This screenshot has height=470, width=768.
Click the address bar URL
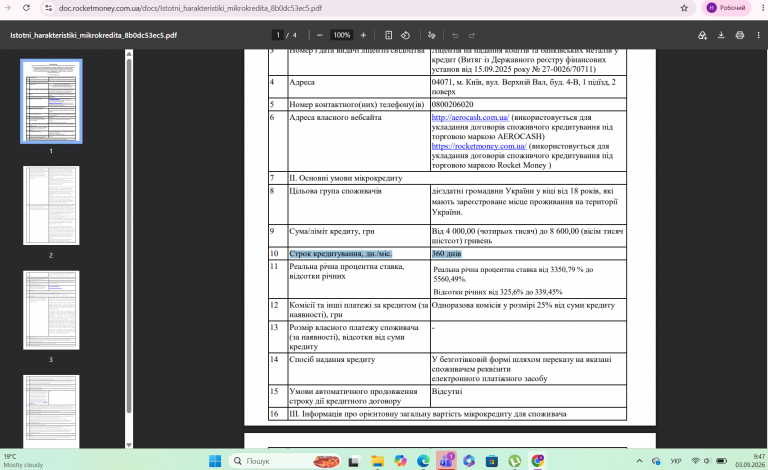[x=191, y=8]
